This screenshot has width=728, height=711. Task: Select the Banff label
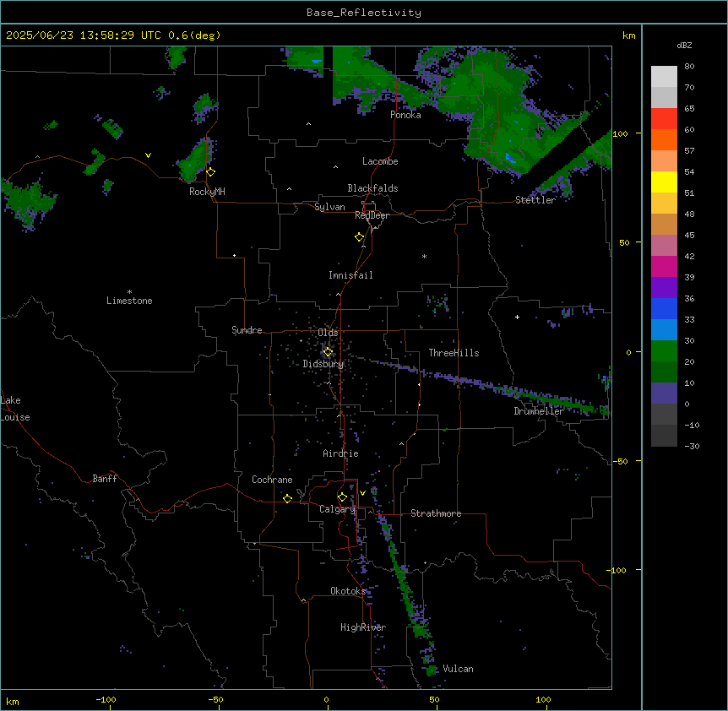[105, 479]
